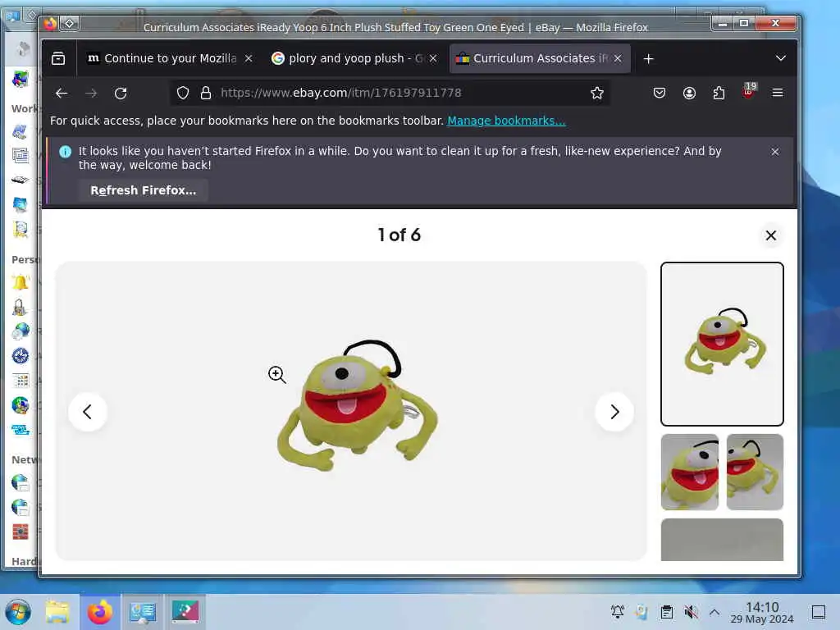Viewport: 840px width, 630px height.
Task: Open a new tab
Action: (648, 58)
